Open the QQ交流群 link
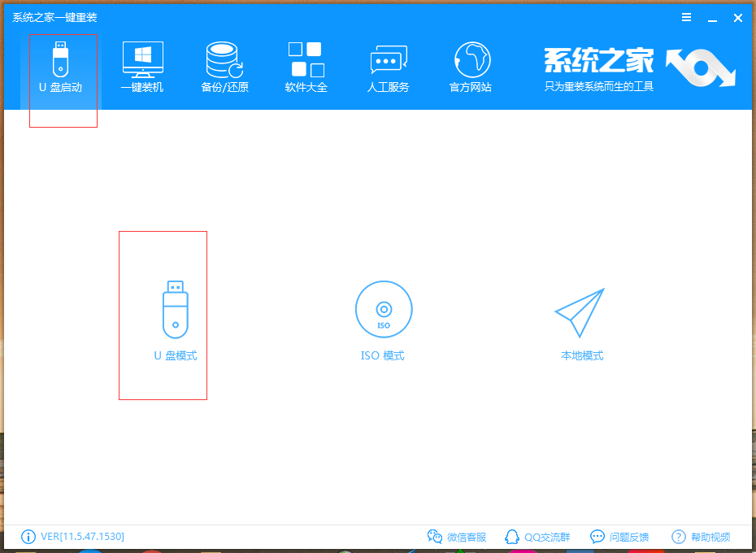Screen dimensions: 756x553 pyautogui.click(x=537, y=537)
